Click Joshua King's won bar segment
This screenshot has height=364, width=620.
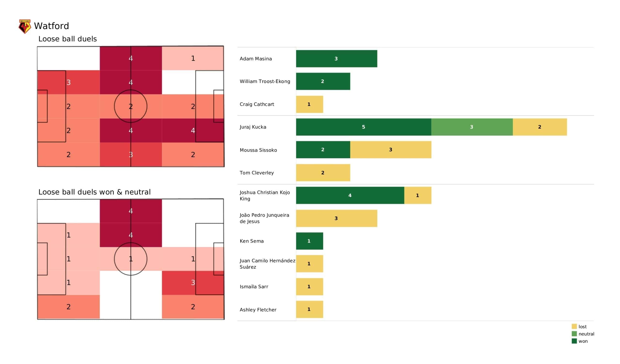coord(350,196)
